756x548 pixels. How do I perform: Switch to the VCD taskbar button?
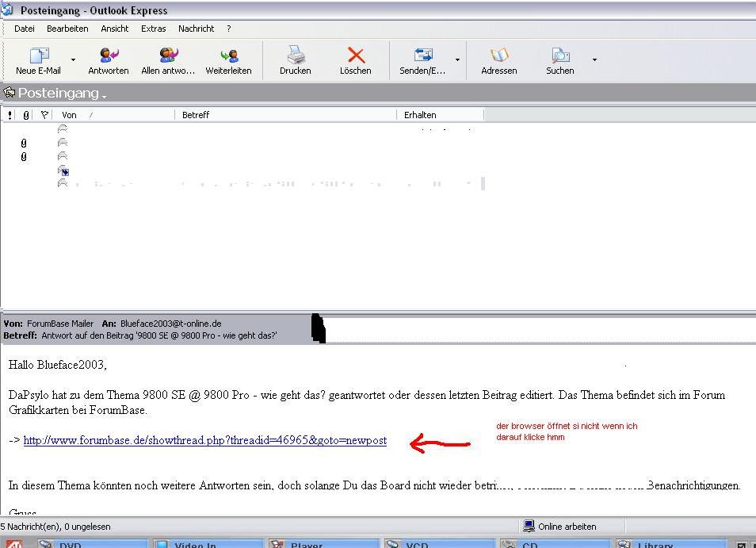[x=439, y=544]
